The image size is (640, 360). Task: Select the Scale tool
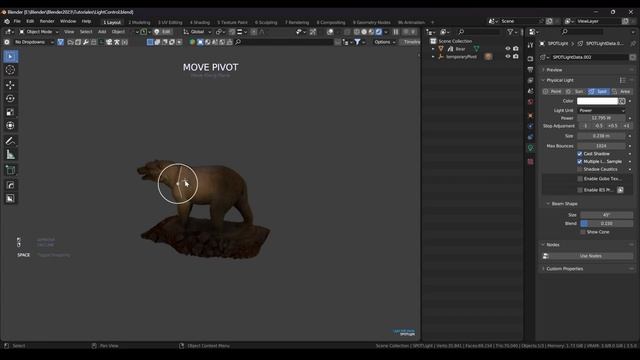tap(10, 112)
